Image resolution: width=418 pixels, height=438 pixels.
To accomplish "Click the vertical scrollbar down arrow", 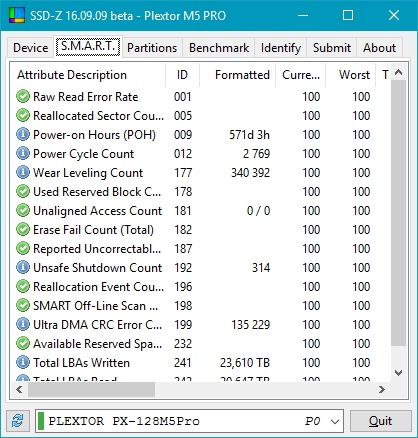I will point(399,373).
